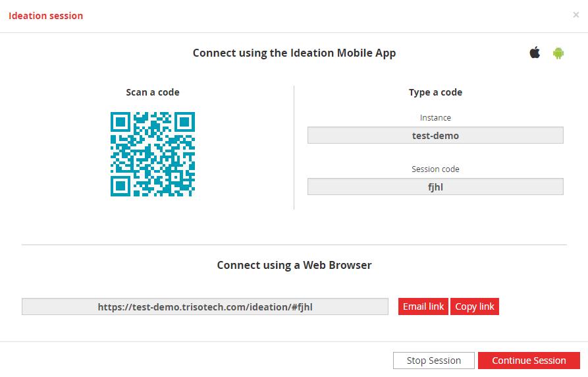The image size is (588, 377).
Task: Click the Connect using the Ideation Mobile App heading
Action: [x=294, y=53]
